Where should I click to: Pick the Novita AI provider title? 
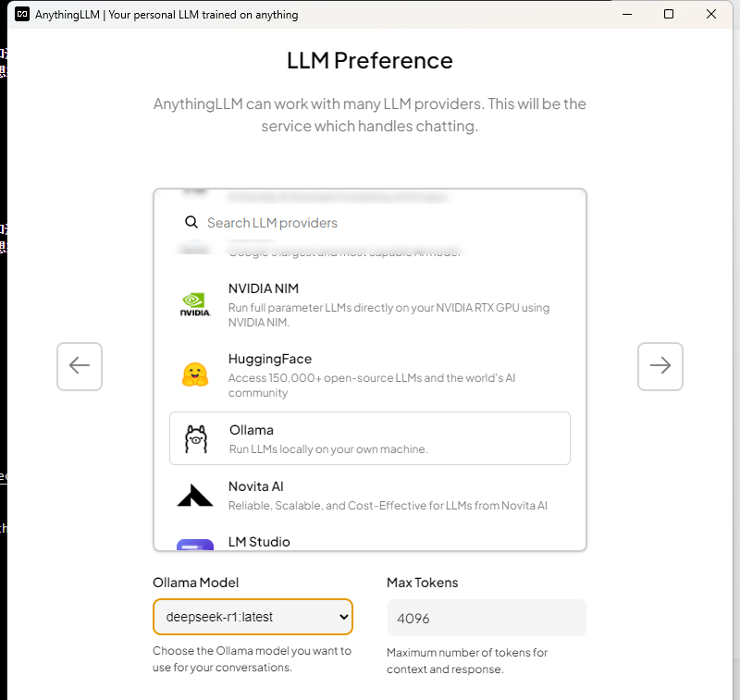(x=256, y=486)
